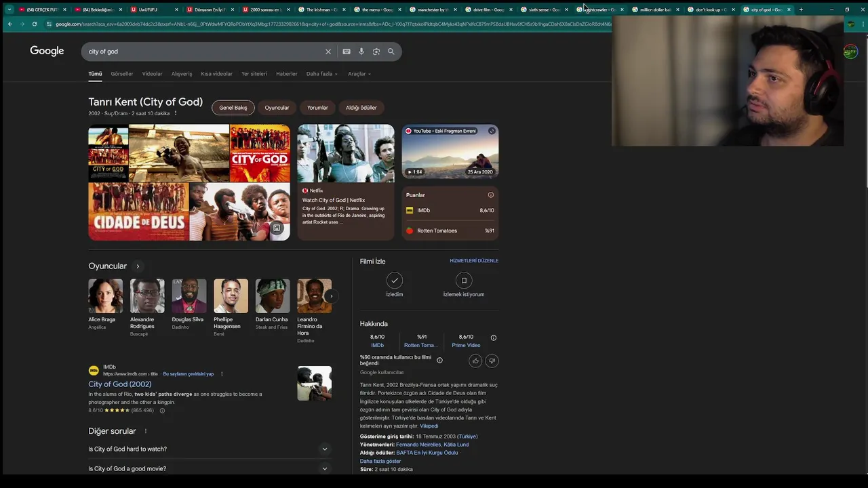The height and width of the screenshot is (488, 868).
Task: Switch to the Görseller tab
Action: [x=122, y=74]
